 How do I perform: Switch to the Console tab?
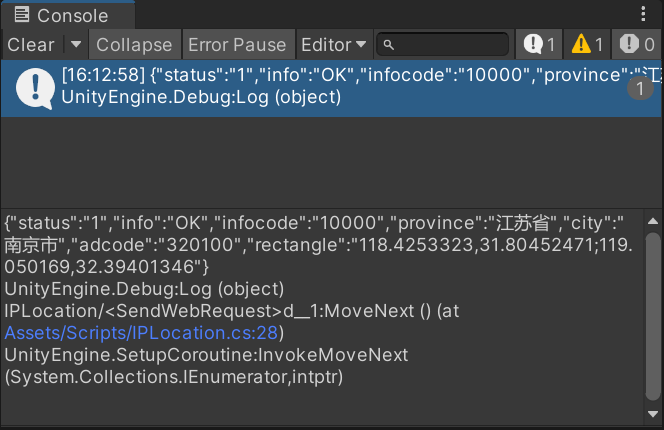coord(68,15)
